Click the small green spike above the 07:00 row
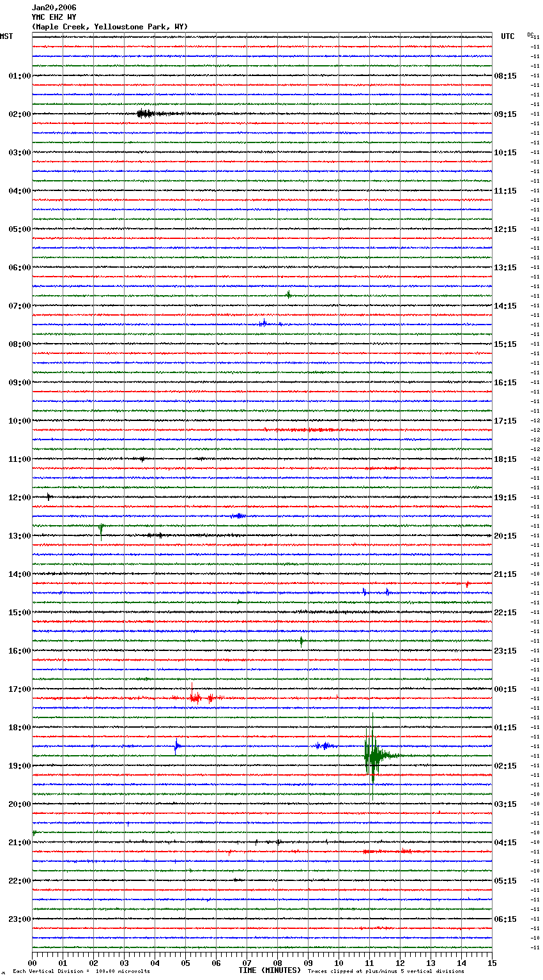543x980 pixels. [x=289, y=295]
